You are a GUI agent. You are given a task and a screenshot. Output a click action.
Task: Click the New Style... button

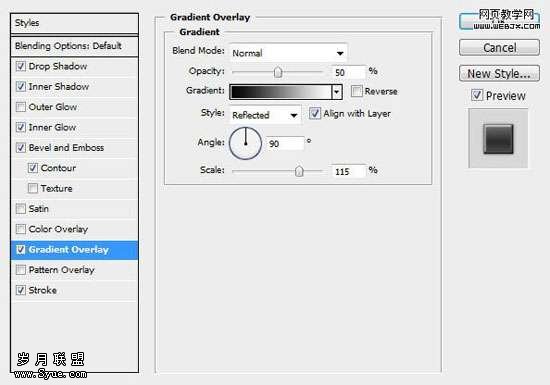point(499,74)
